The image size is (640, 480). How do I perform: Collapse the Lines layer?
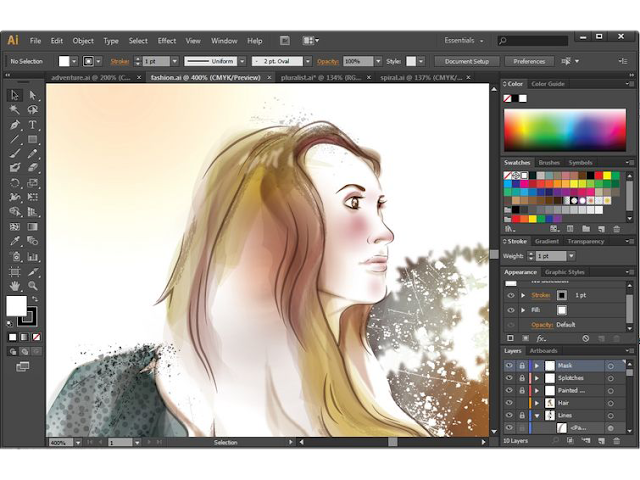click(535, 415)
